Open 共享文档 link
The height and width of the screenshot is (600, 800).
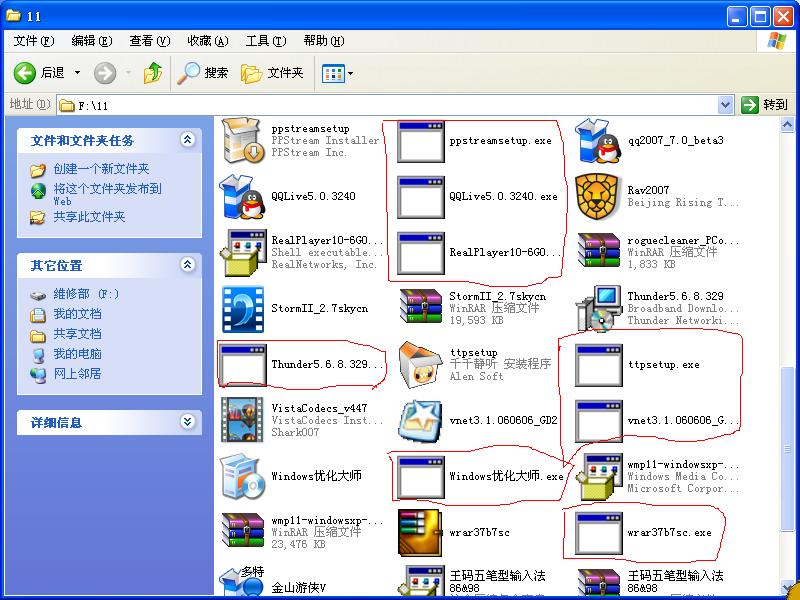[78, 334]
